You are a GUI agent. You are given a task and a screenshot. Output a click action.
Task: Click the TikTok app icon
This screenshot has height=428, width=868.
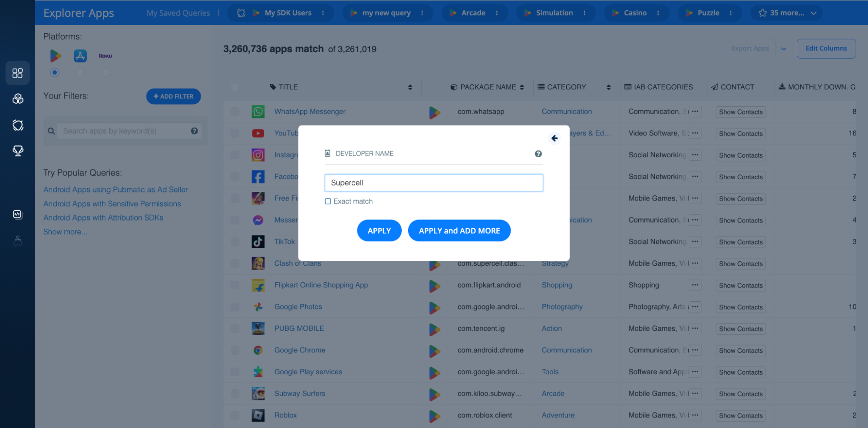(258, 241)
